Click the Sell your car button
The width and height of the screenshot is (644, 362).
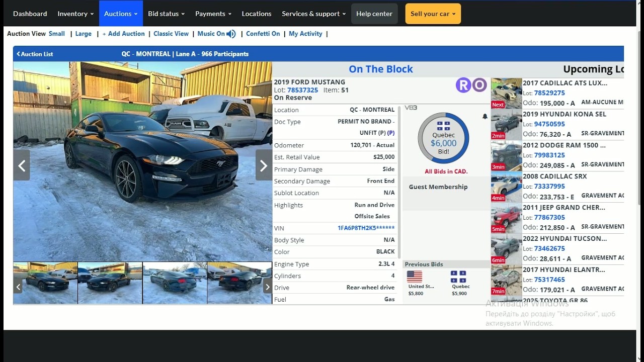click(433, 14)
